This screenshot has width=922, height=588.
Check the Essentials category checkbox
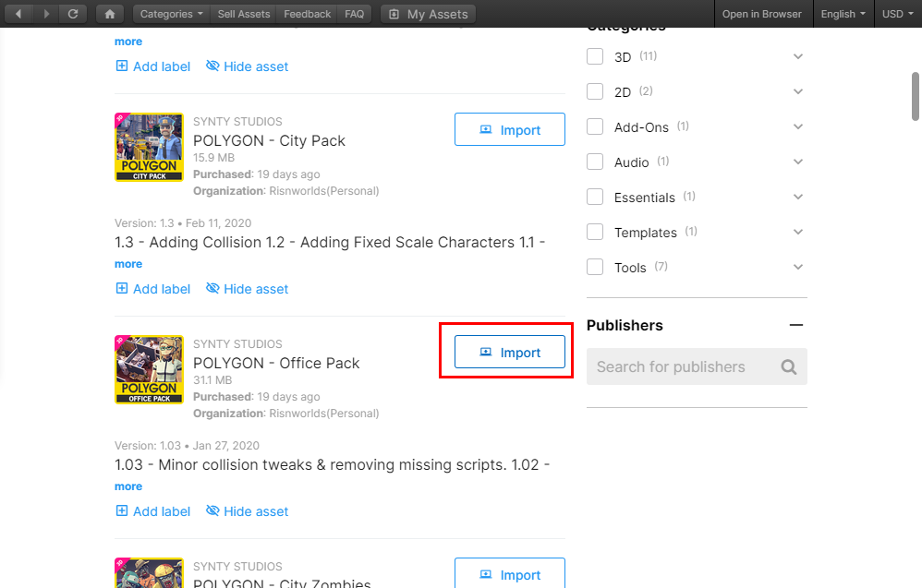tap(595, 197)
